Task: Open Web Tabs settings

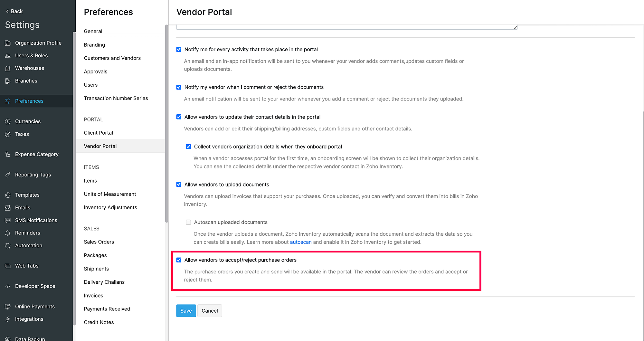Action: [x=27, y=266]
